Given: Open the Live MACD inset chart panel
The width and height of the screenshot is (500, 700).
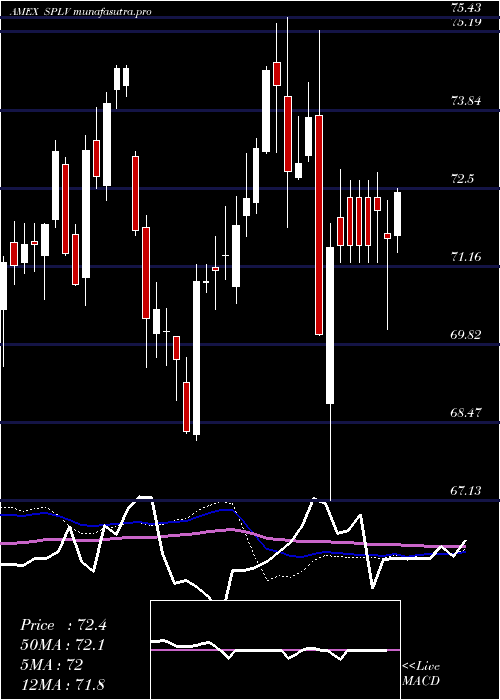Looking at the screenshot, I should coord(275,650).
